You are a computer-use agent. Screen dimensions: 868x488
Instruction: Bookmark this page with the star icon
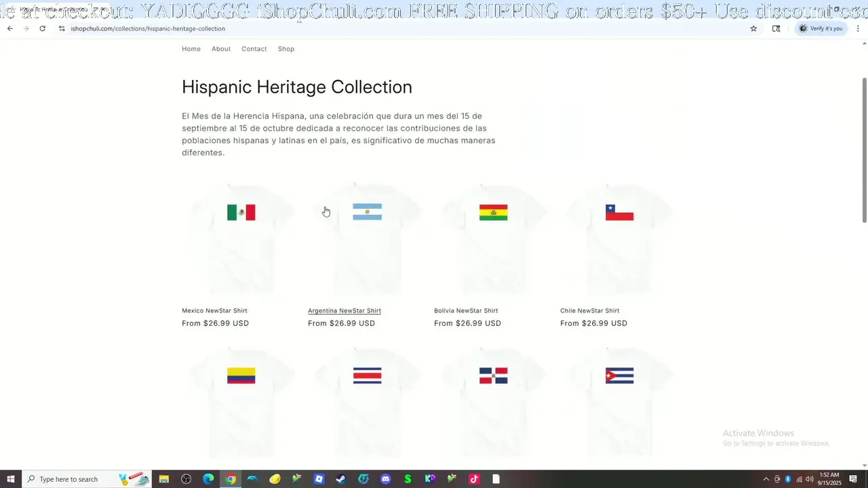[x=753, y=28]
